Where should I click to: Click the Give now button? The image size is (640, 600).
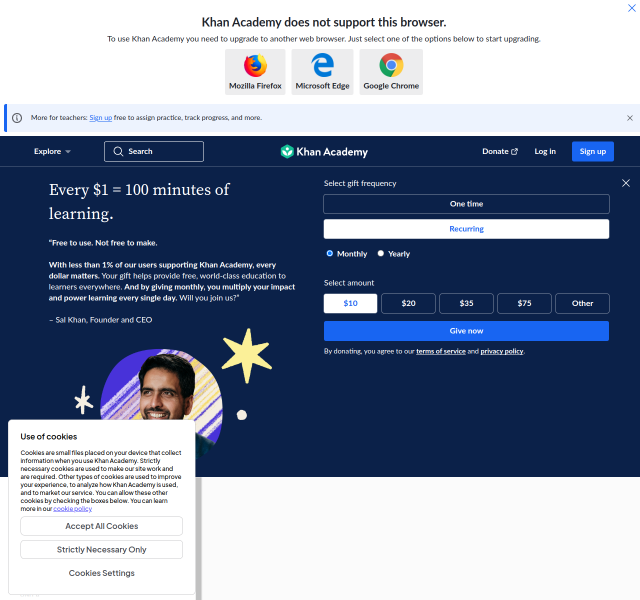click(x=466, y=331)
